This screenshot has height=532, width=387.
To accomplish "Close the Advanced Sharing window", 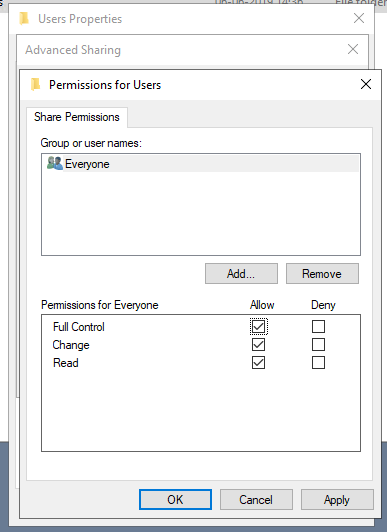I will pyautogui.click(x=353, y=49).
